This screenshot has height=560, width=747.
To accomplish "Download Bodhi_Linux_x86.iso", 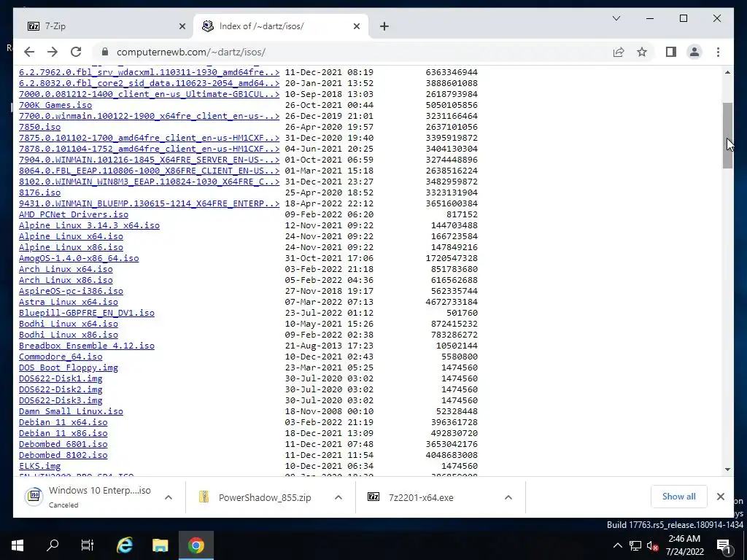I will 68,335.
